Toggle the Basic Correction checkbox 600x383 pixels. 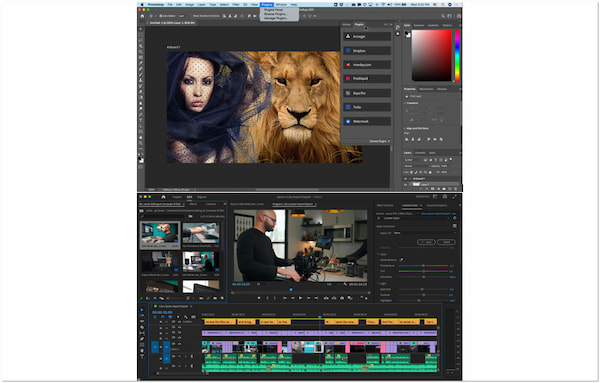click(455, 226)
